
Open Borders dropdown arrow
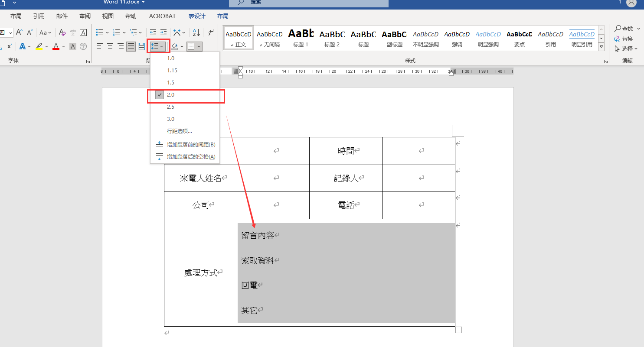tap(199, 46)
